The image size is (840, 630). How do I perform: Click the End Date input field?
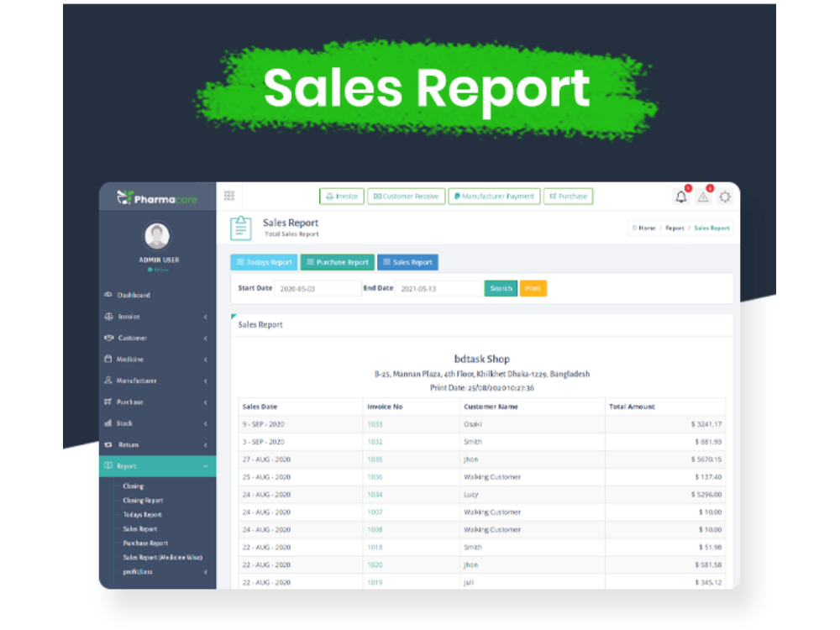438,288
